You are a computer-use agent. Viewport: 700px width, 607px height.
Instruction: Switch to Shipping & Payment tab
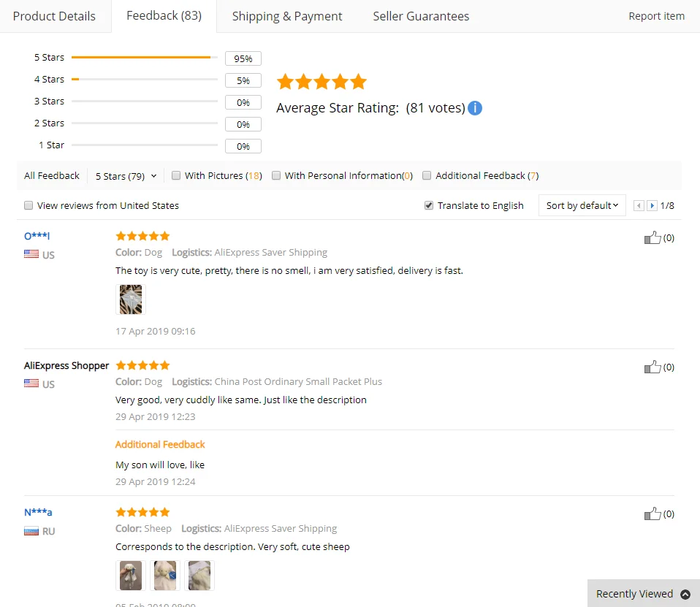[x=287, y=17]
